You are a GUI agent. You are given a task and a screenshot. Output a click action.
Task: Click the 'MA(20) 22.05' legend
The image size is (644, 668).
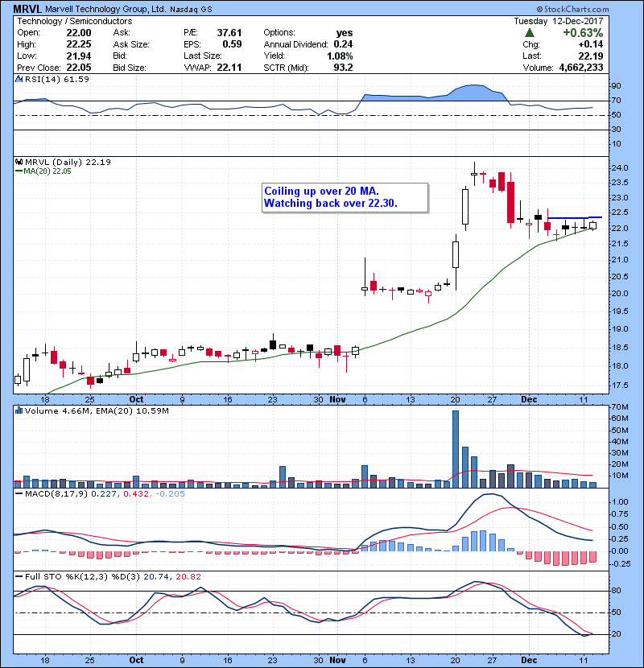(x=47, y=171)
